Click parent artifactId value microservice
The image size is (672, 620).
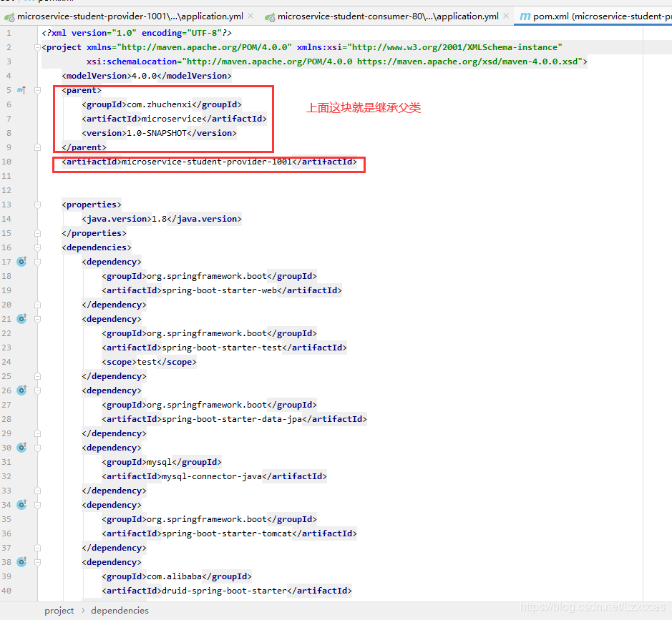pos(172,119)
